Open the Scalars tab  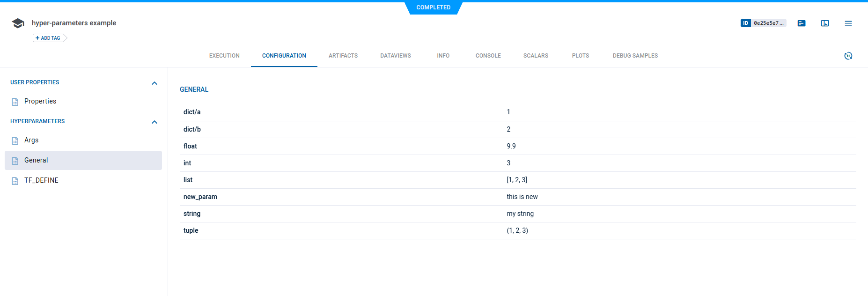536,56
